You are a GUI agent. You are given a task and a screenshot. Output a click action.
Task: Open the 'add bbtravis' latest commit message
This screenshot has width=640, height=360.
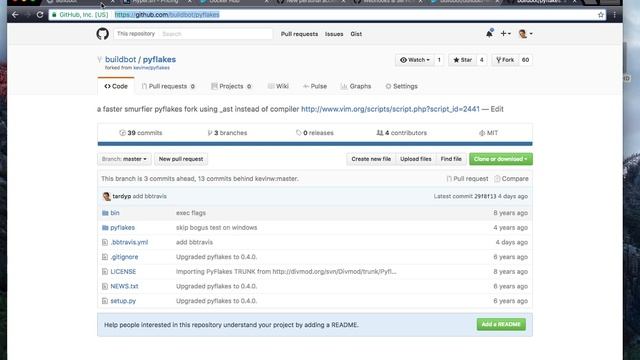[x=149, y=196]
